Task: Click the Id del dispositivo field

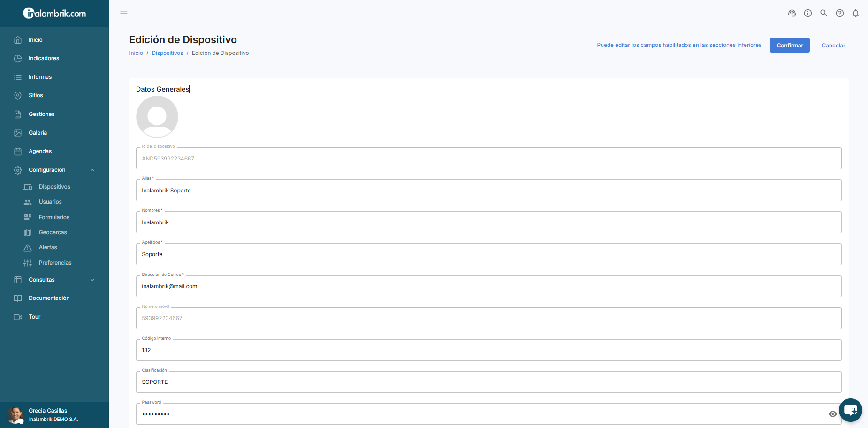Action: (x=488, y=159)
